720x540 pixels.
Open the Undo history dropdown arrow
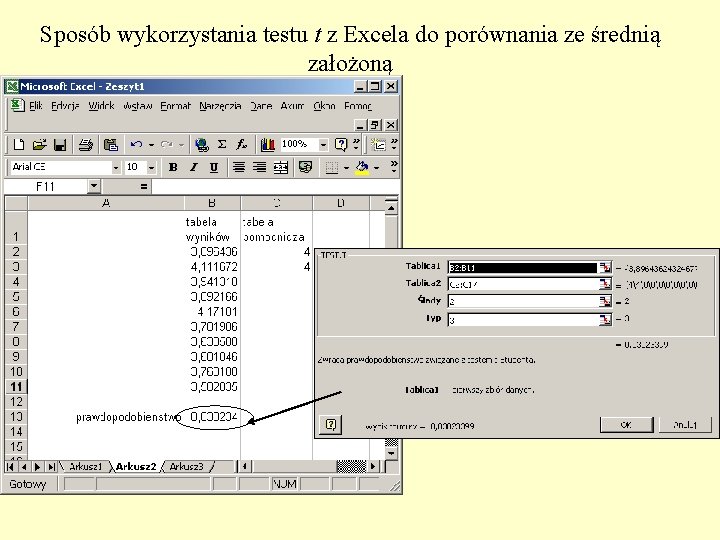click(x=151, y=145)
